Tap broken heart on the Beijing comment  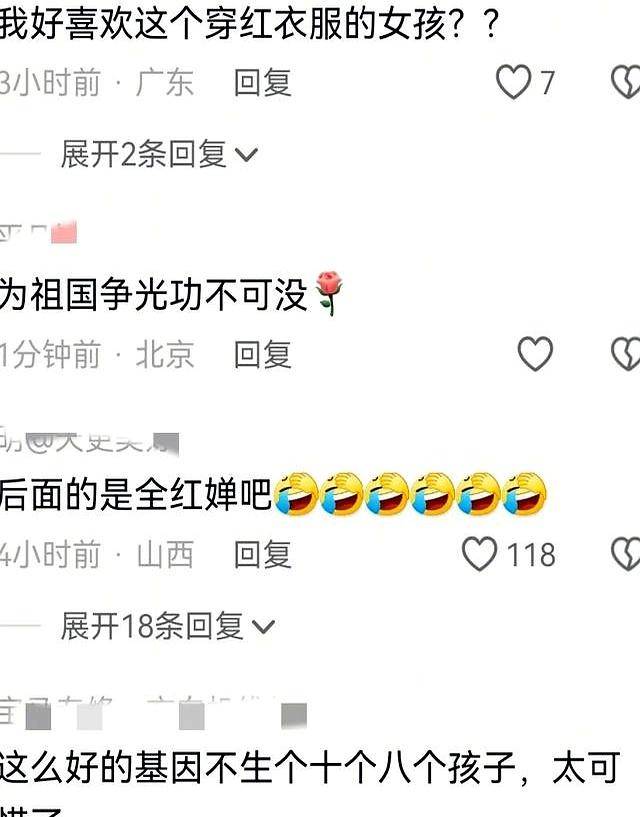(625, 354)
